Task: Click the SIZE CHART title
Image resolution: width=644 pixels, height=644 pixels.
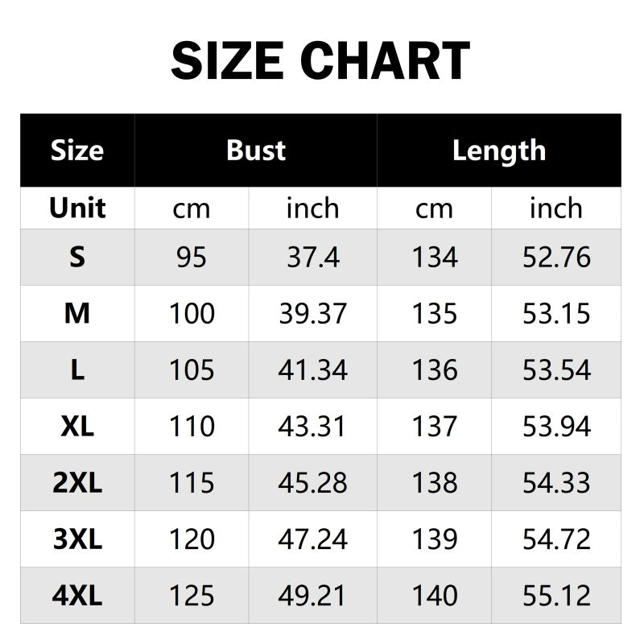Action: [x=320, y=60]
